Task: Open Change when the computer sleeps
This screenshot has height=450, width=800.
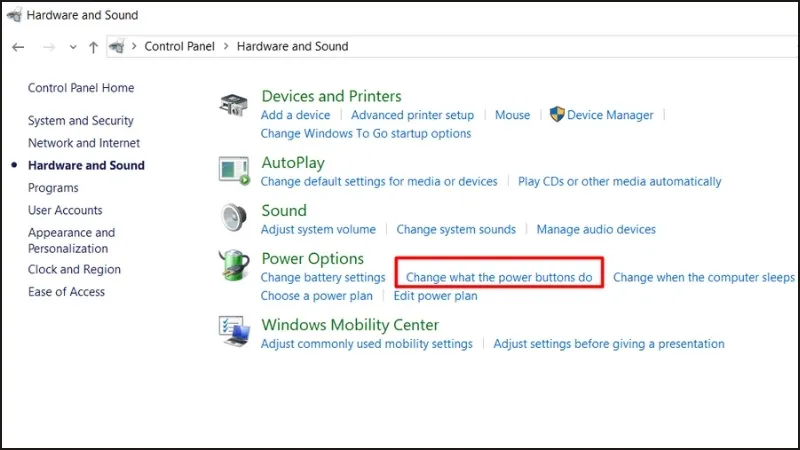Action: pyautogui.click(x=703, y=277)
